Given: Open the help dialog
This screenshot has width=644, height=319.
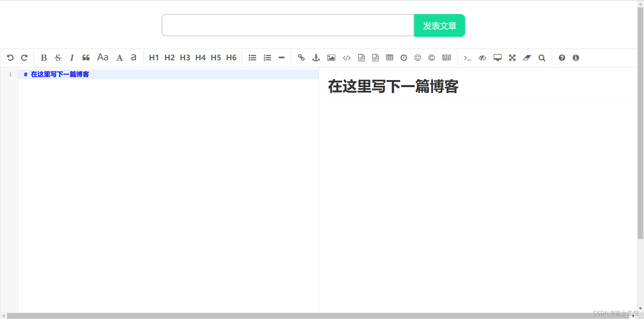Looking at the screenshot, I should tap(562, 58).
